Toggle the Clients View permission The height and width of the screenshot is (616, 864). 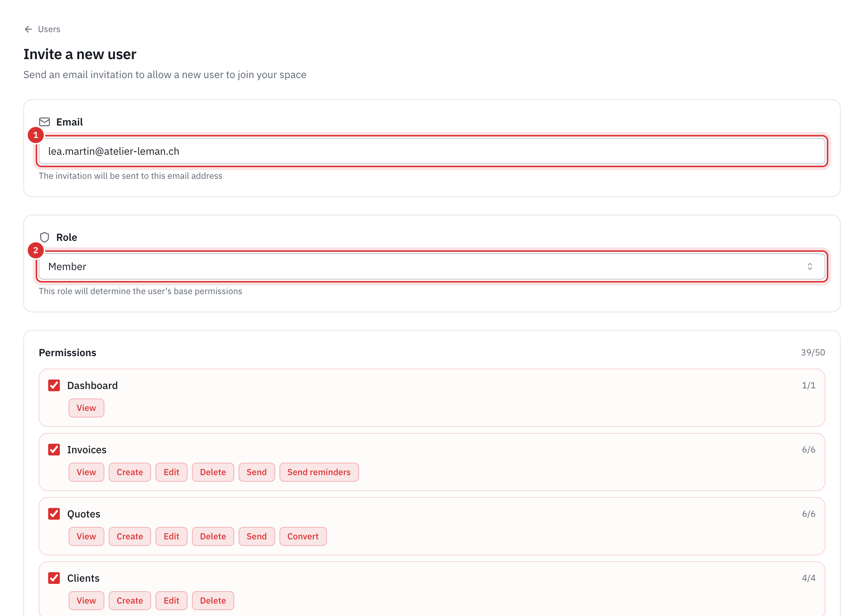(86, 600)
